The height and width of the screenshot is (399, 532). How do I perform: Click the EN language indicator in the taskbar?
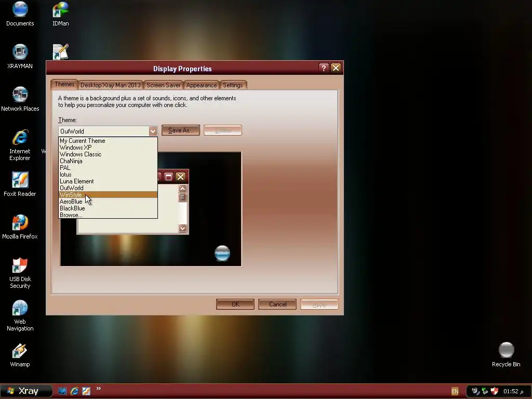455,391
